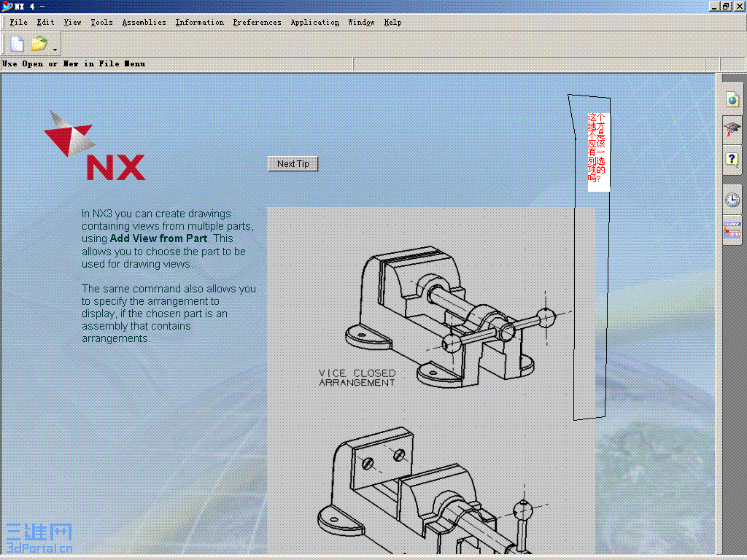Open the Tools menu

101,23
